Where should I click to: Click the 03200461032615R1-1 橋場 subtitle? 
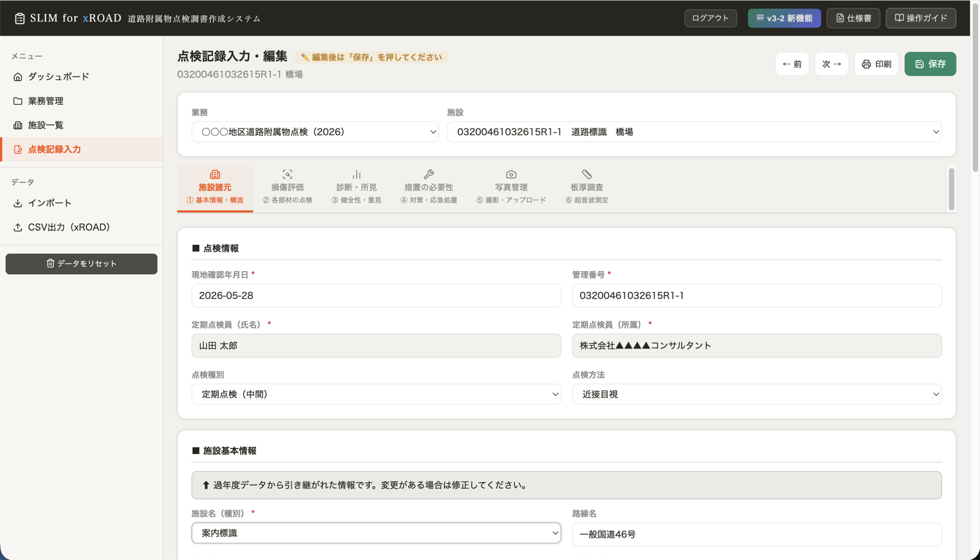240,75
